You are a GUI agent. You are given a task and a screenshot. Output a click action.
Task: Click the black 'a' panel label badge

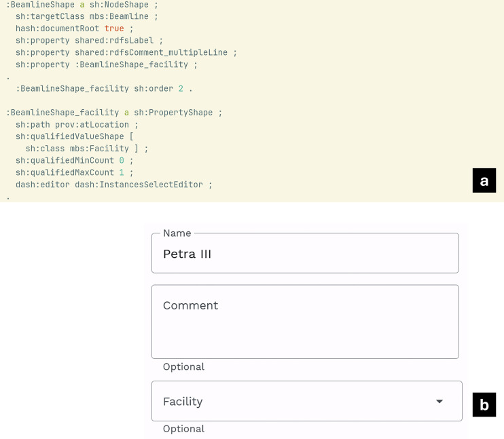pyautogui.click(x=484, y=180)
